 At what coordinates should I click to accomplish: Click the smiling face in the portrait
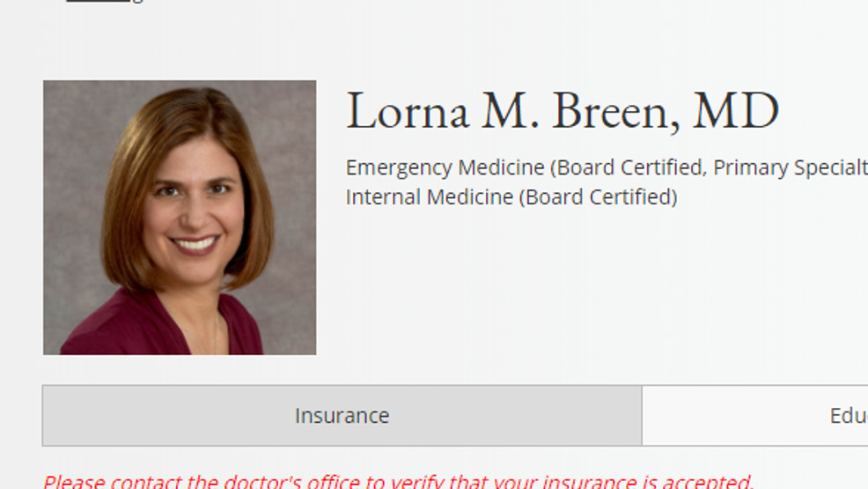click(x=194, y=211)
